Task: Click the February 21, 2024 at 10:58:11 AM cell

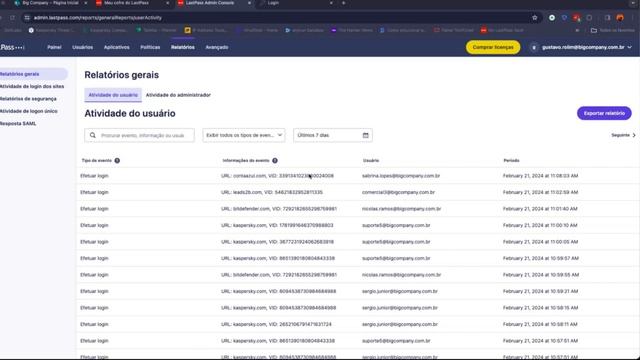Action: coord(540,324)
